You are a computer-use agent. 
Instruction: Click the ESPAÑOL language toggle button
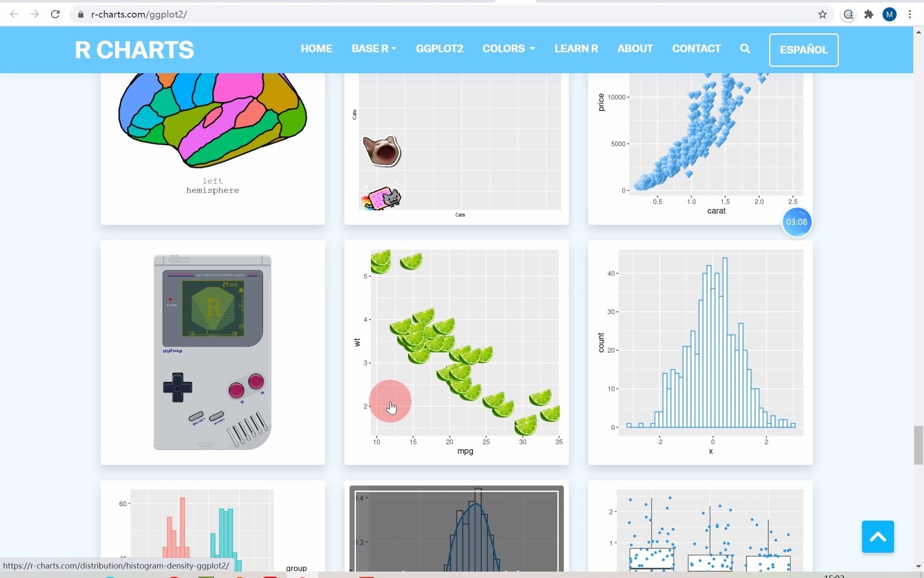tap(803, 49)
